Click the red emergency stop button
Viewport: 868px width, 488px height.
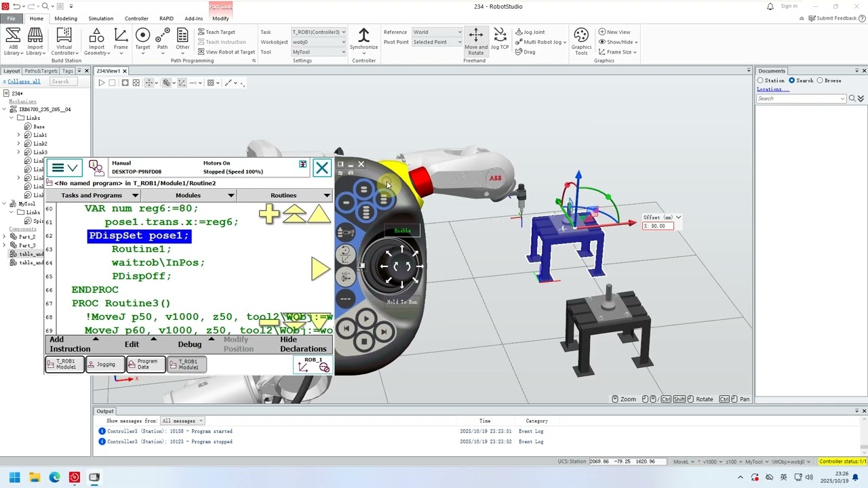[x=420, y=181]
